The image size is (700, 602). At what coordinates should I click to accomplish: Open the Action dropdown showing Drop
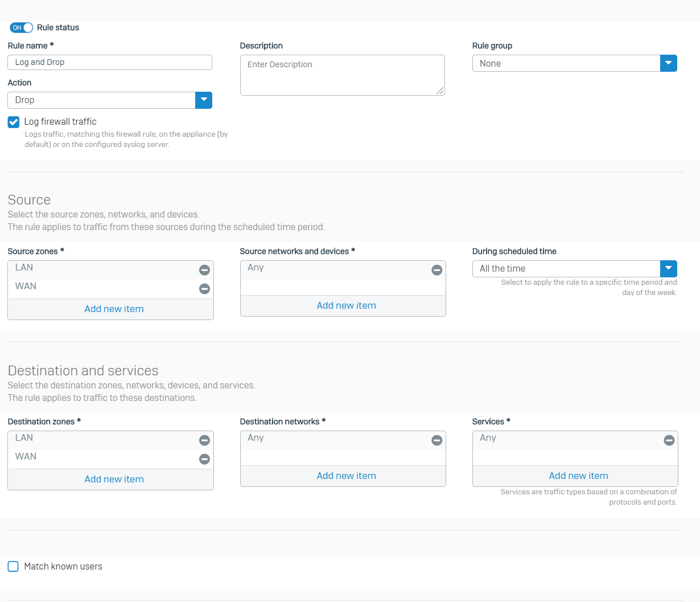coord(110,100)
